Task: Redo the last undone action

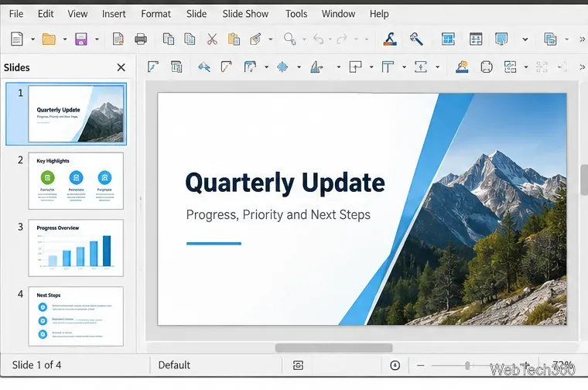Action: pyautogui.click(x=342, y=39)
